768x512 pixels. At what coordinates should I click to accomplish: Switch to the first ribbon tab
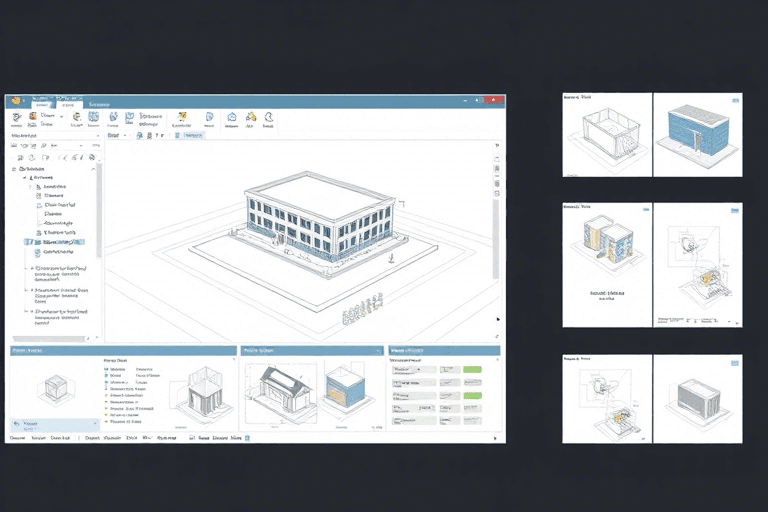41,104
